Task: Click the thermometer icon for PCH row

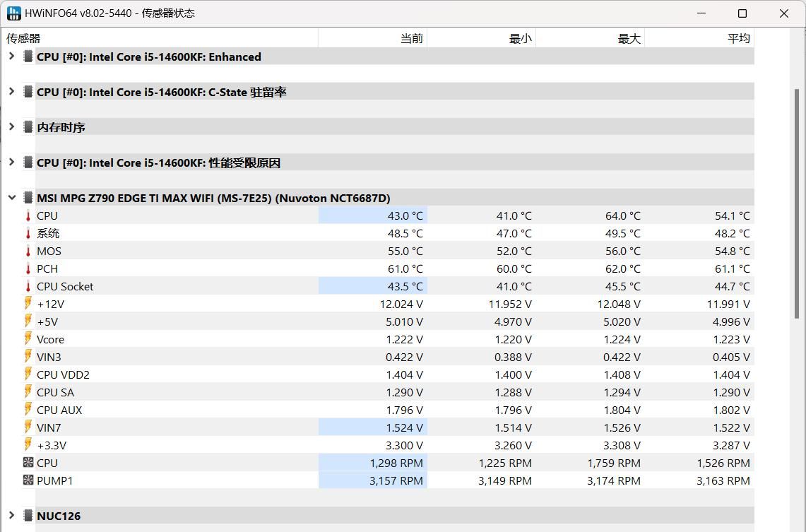Action: point(28,269)
